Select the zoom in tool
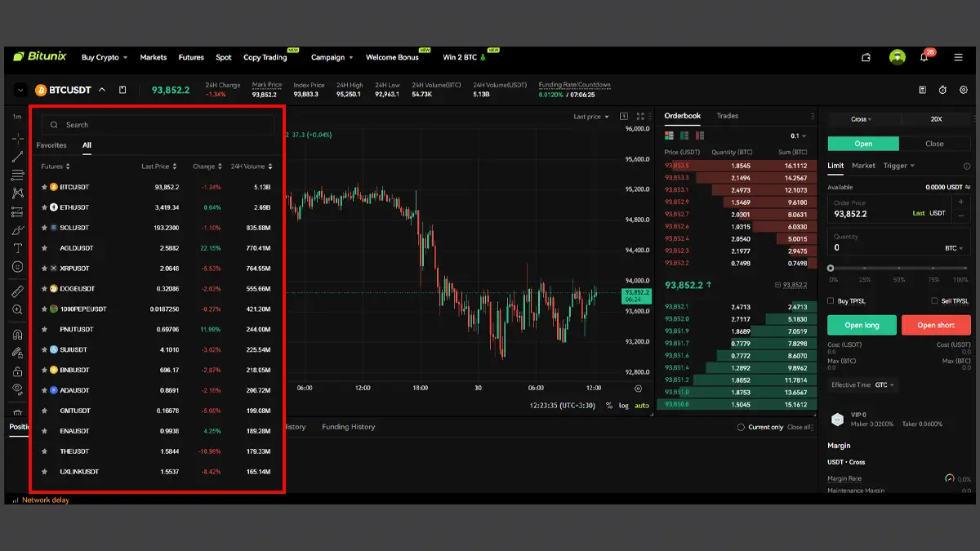Image resolution: width=980 pixels, height=551 pixels. pyautogui.click(x=17, y=310)
